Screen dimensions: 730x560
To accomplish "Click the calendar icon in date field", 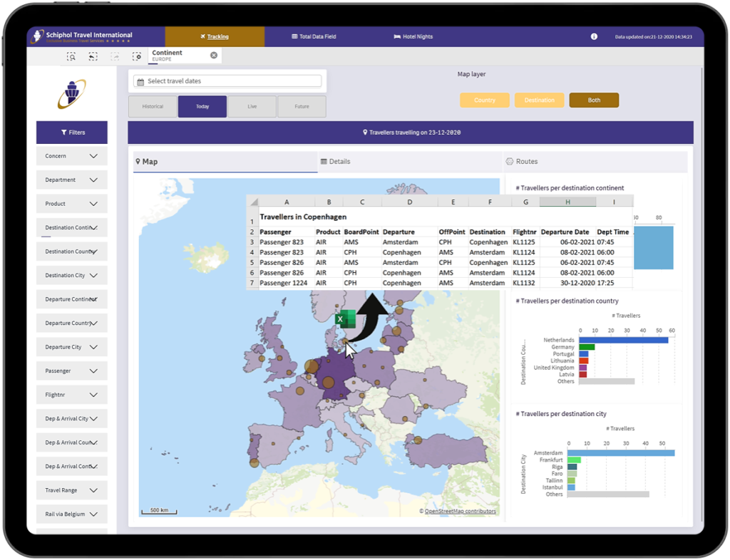I will click(x=140, y=81).
